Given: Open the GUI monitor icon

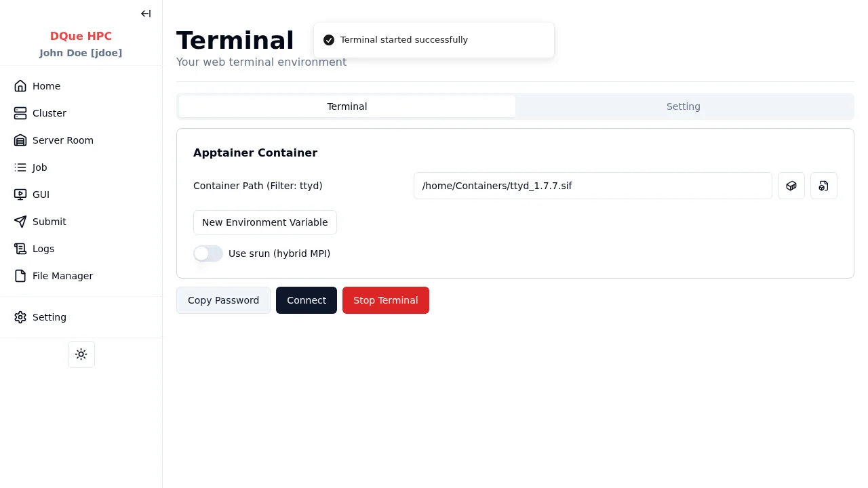Looking at the screenshot, I should coord(20,195).
